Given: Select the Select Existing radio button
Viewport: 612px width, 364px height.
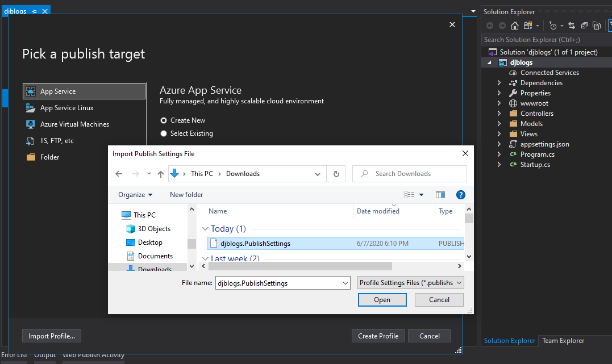Looking at the screenshot, I should tap(164, 133).
